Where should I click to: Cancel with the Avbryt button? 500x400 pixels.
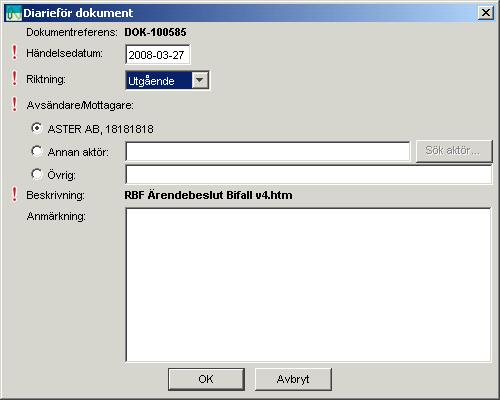293,379
